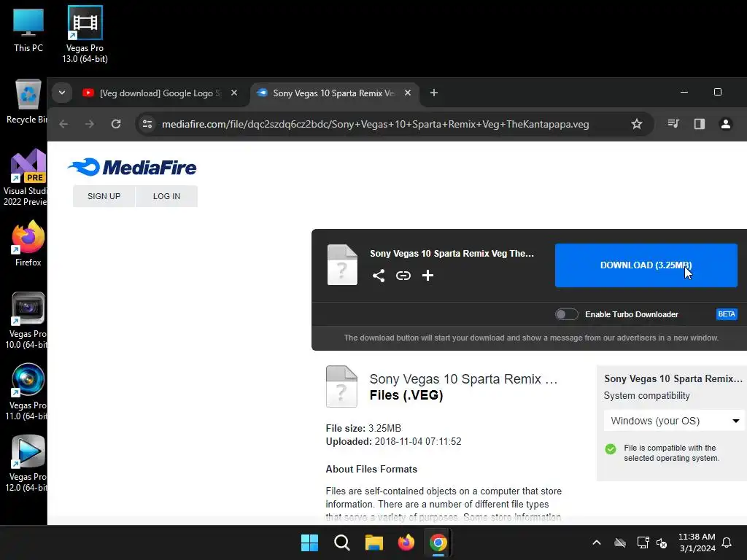The width and height of the screenshot is (747, 560).
Task: Open taskbar Search
Action: coord(342,542)
